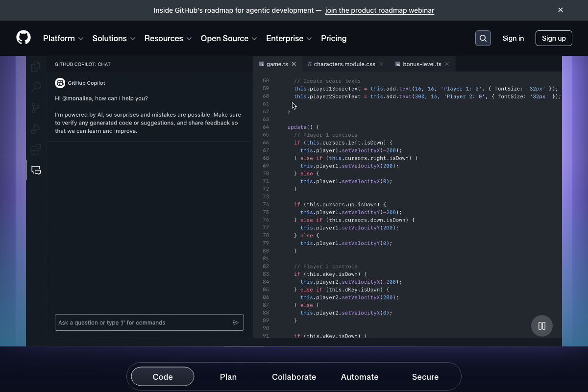588x392 pixels.
Task: Open the Explorer files icon in sidebar
Action: coord(36,67)
